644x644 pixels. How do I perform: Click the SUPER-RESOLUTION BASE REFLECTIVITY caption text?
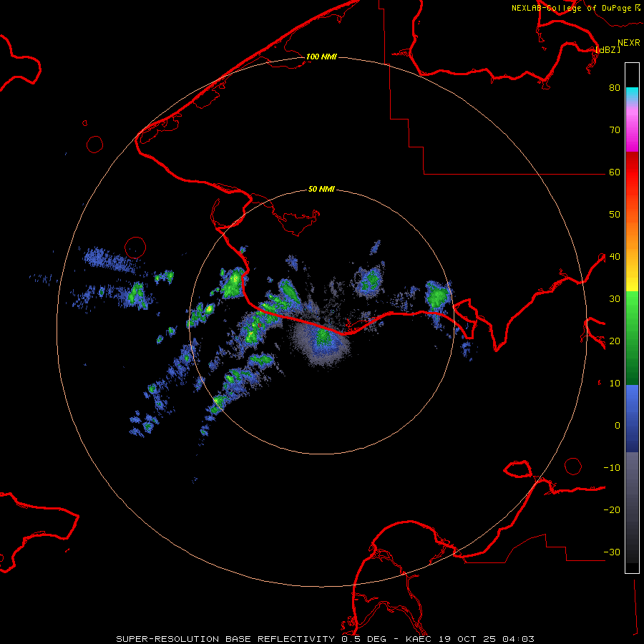(x=225, y=639)
